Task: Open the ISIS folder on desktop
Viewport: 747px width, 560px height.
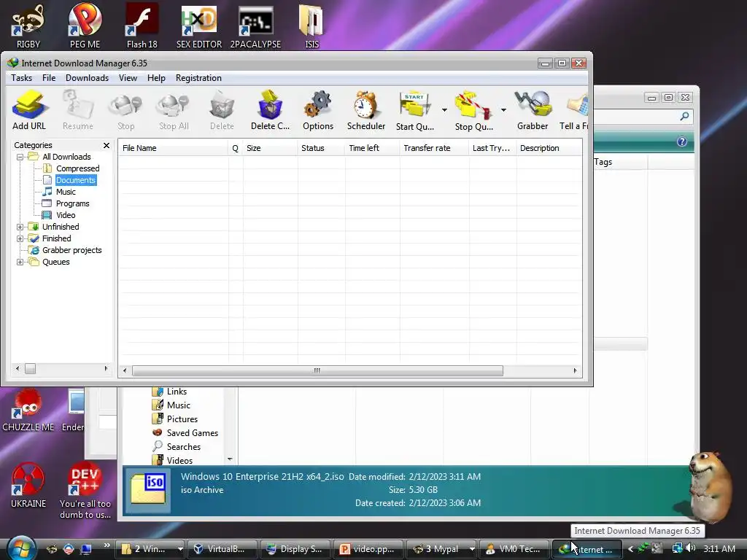Action: [311, 26]
